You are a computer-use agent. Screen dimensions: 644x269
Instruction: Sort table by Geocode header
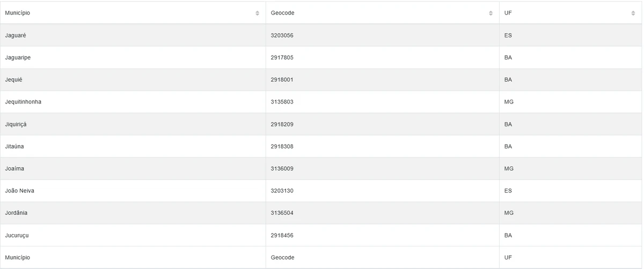(282, 13)
